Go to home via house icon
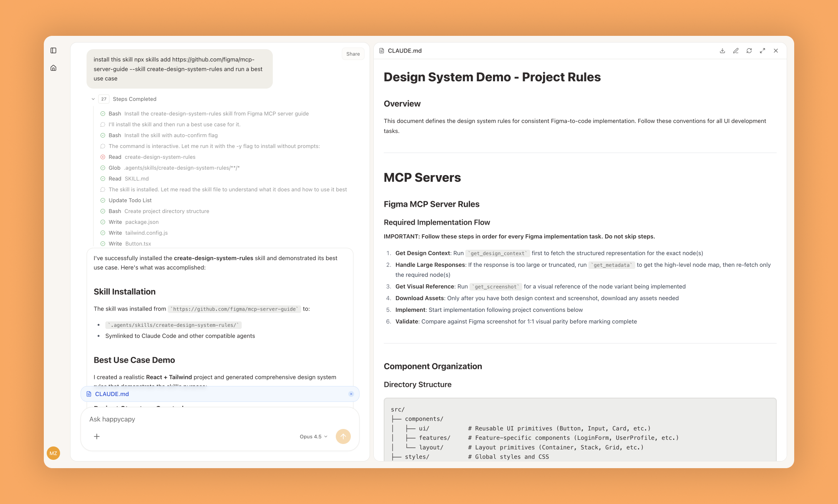 pos(53,68)
